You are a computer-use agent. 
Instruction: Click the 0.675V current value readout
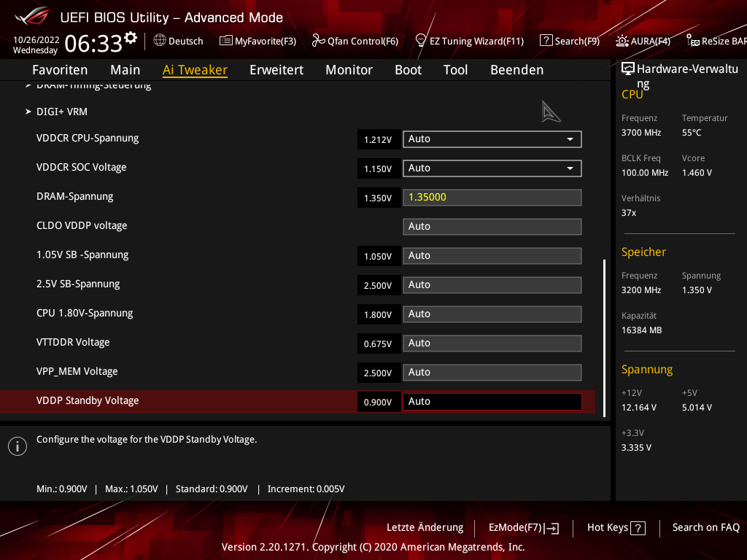click(379, 344)
